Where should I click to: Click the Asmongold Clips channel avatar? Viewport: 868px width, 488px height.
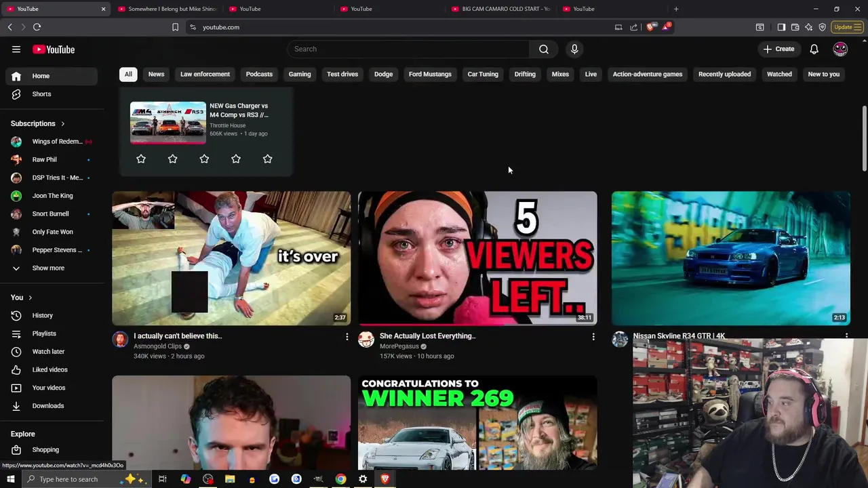tap(120, 340)
